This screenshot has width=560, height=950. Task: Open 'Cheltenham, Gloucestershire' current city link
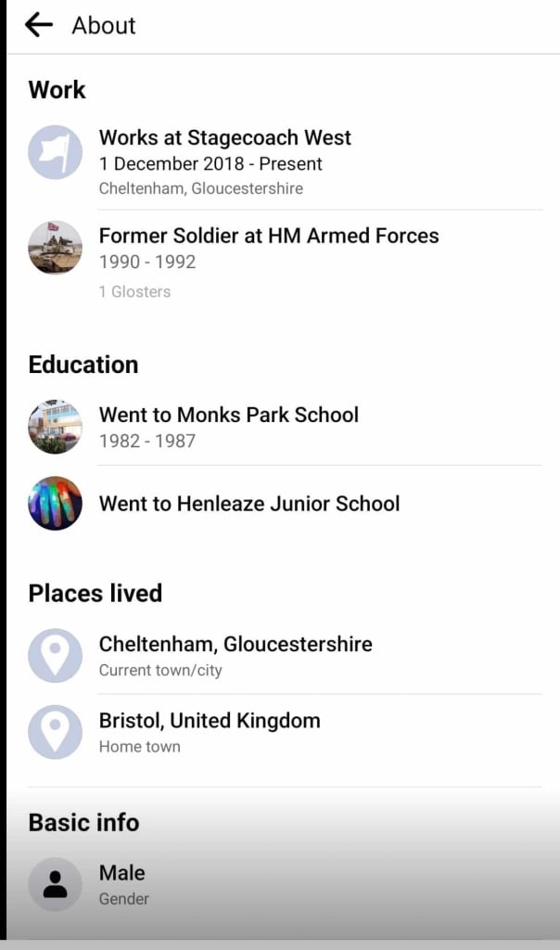[235, 644]
